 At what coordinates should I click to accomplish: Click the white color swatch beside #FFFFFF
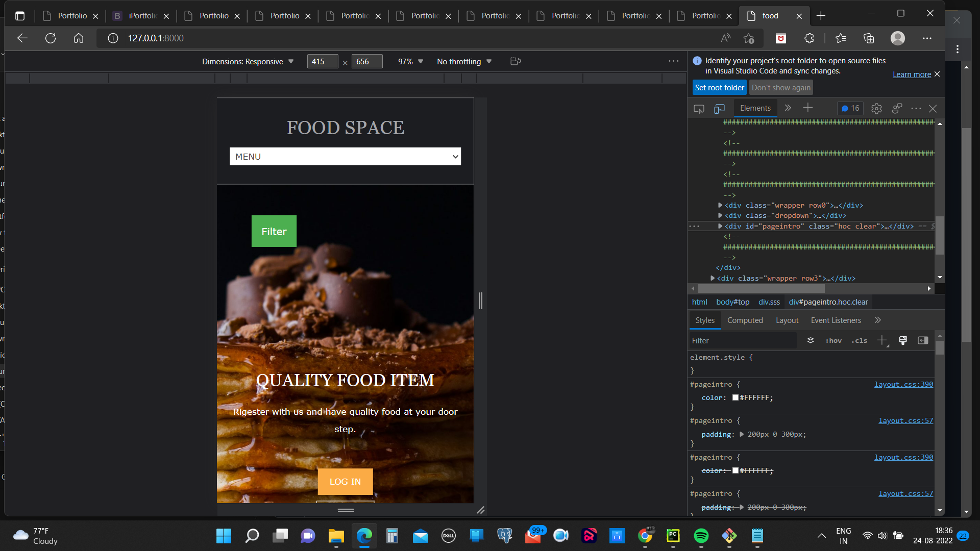[x=735, y=397]
